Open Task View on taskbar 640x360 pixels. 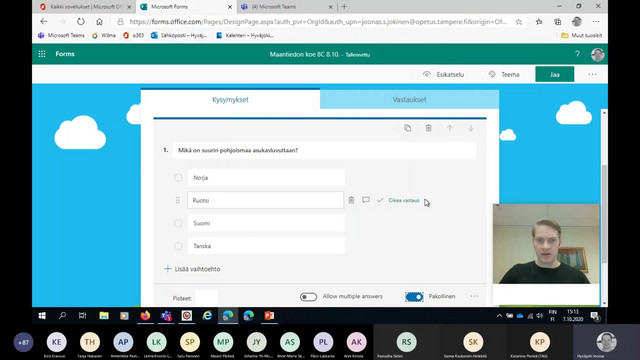tap(82, 316)
